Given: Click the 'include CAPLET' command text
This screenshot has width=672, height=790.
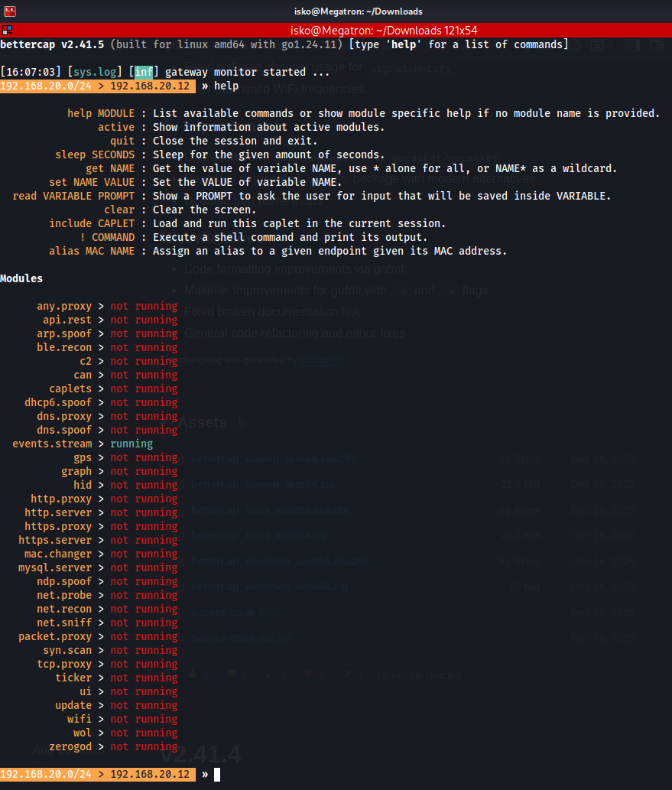Looking at the screenshot, I should pos(92,223).
